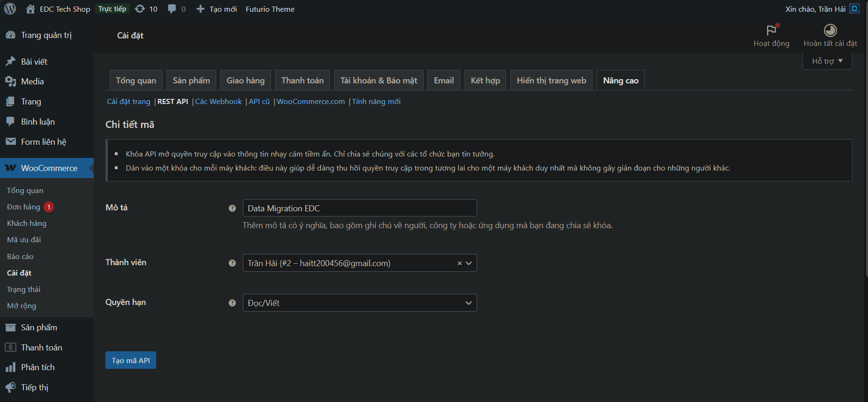
Task: Click the user avatar icon by Trần Hải
Action: click(854, 9)
